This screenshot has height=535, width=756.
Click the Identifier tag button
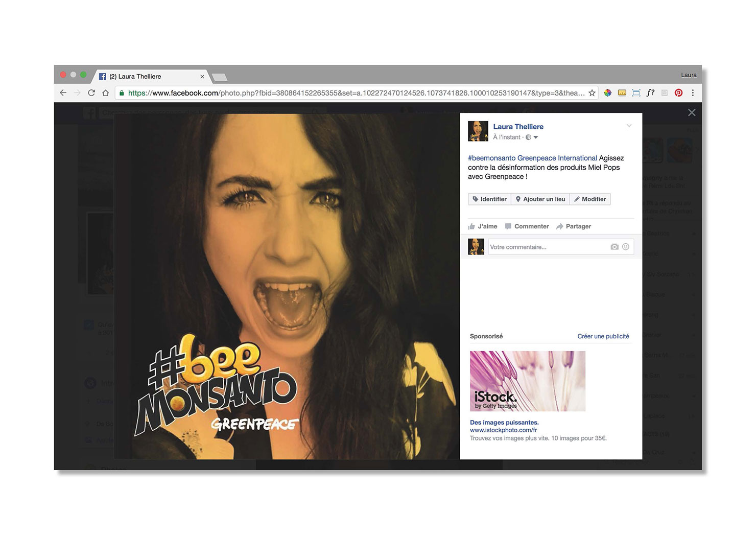(489, 199)
